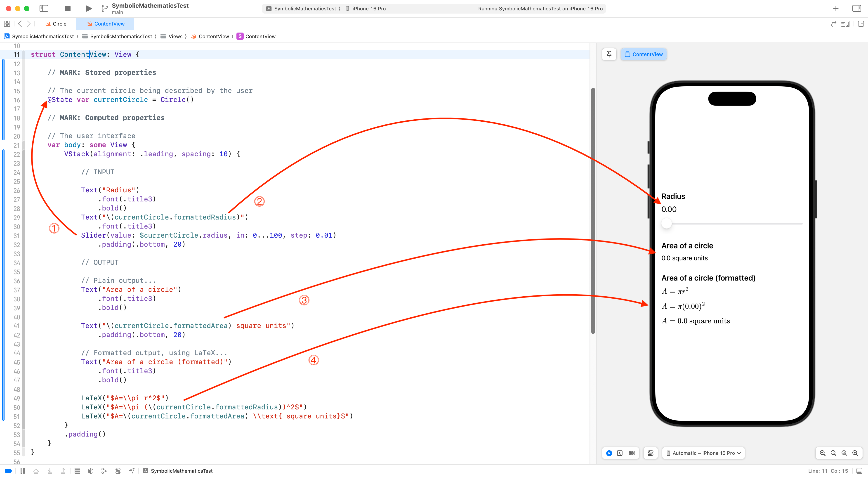Zoom in on the canvas preview
The height and width of the screenshot is (477, 868).
855,453
